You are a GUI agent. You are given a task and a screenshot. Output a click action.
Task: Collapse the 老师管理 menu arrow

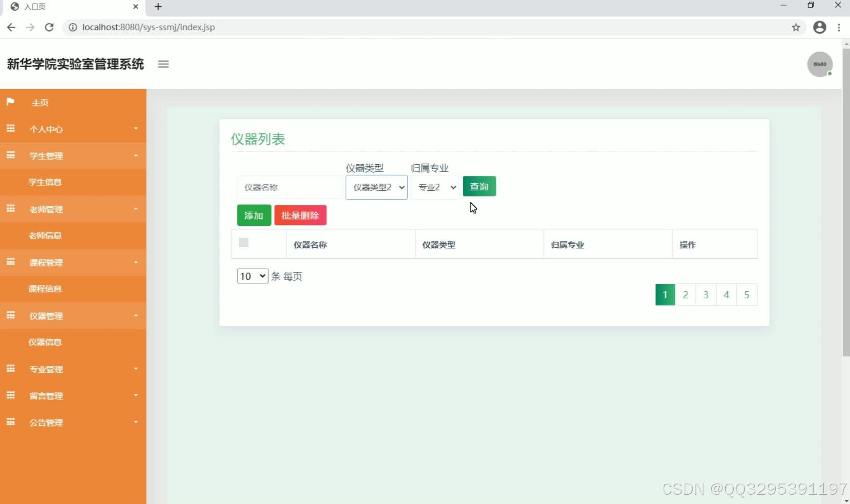coord(136,209)
